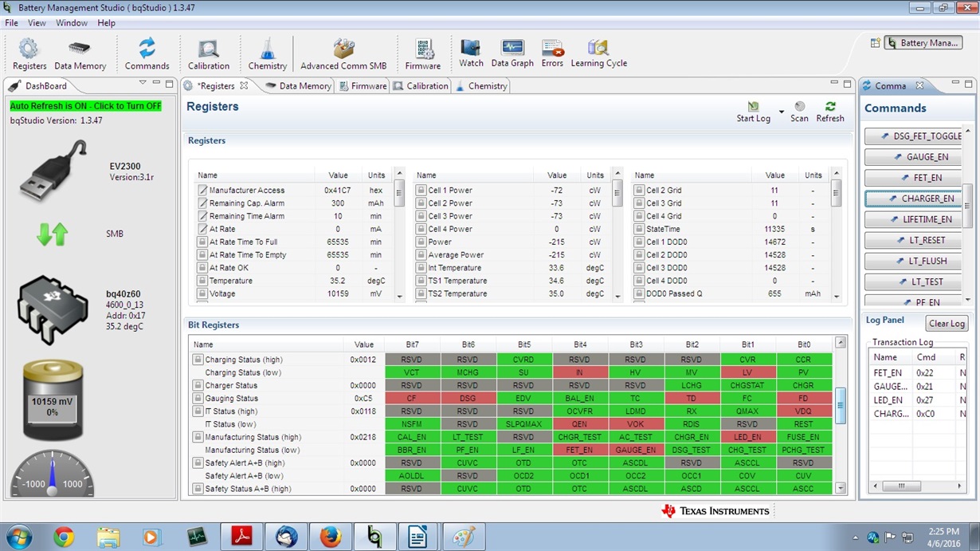Open the Learning Cycle tool
The height and width of the screenshot is (551, 980).
tap(598, 53)
